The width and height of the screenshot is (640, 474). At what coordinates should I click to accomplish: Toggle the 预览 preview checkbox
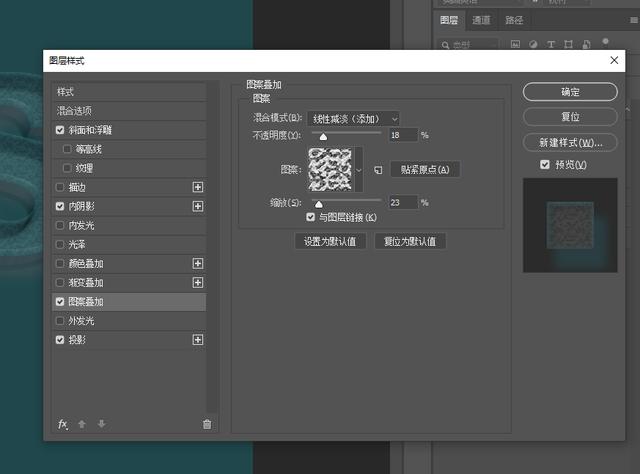click(545, 164)
